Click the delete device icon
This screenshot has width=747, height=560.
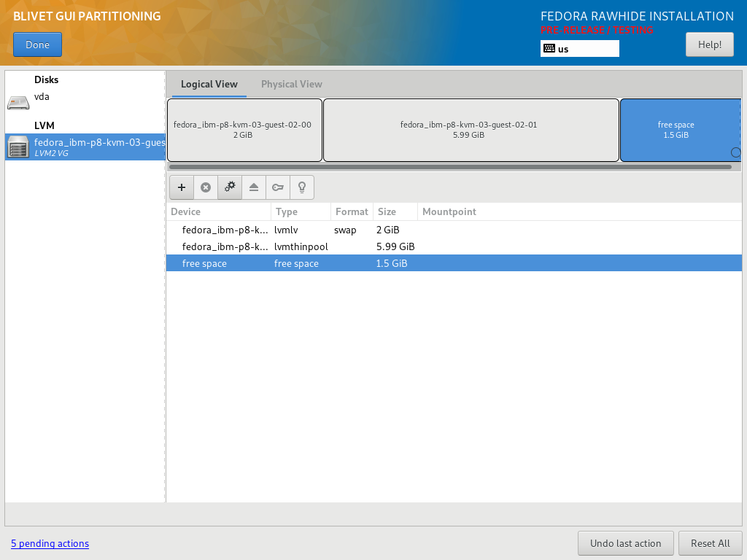click(x=206, y=187)
